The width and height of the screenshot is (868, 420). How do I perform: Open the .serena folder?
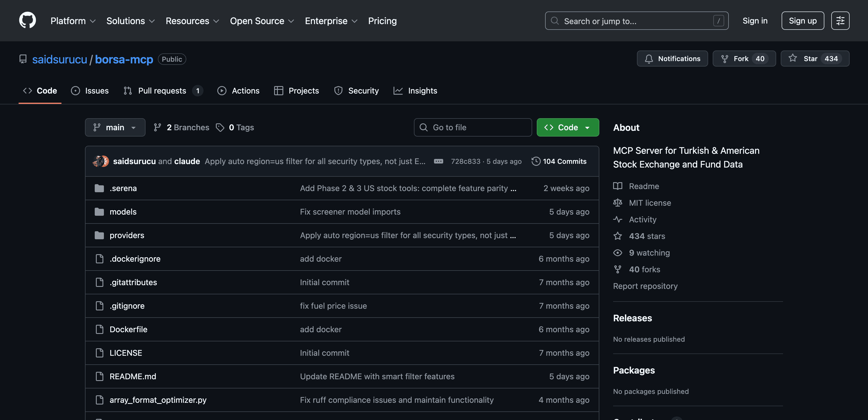pyautogui.click(x=123, y=188)
